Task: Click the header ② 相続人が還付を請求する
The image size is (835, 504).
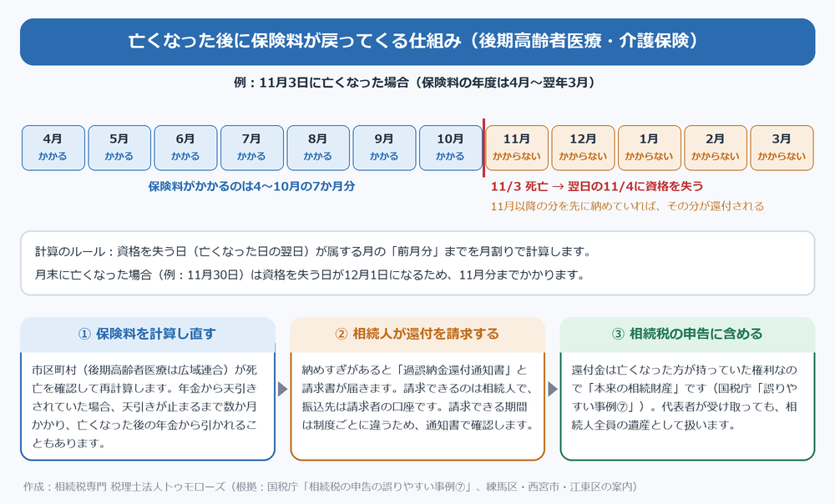Action: pos(417,335)
